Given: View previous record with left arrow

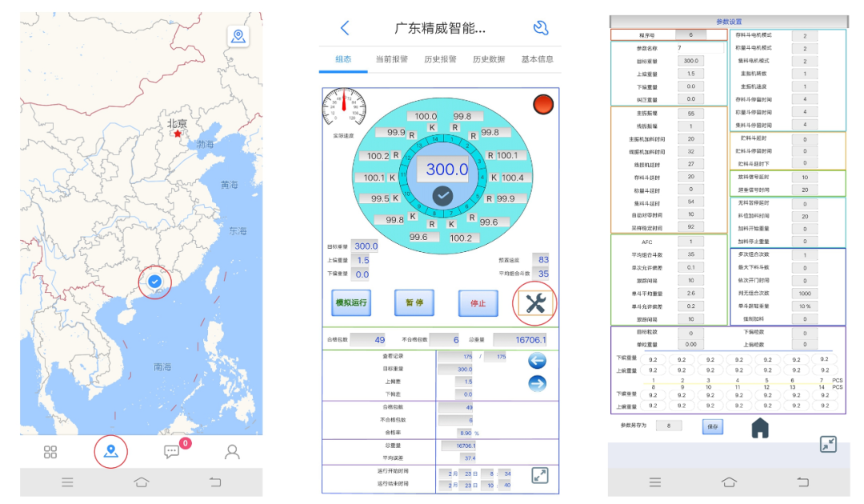Looking at the screenshot, I should pos(538,362).
